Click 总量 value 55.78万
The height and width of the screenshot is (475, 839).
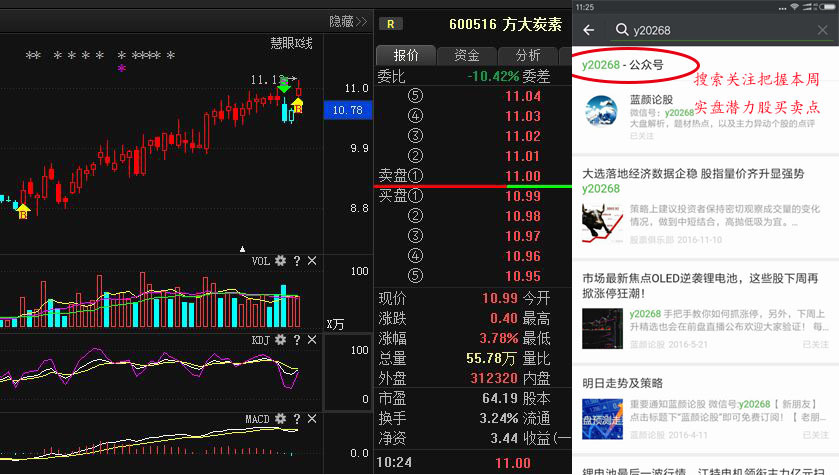(491, 358)
